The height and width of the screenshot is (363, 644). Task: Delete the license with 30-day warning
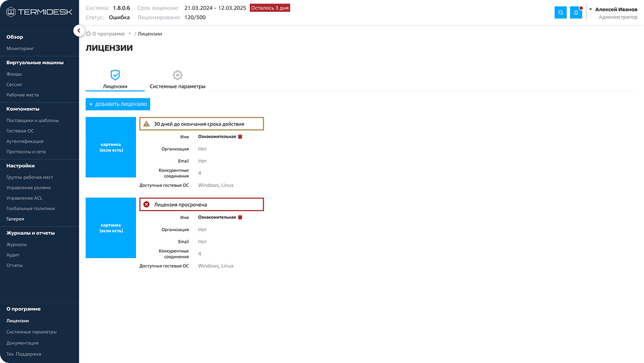[240, 137]
